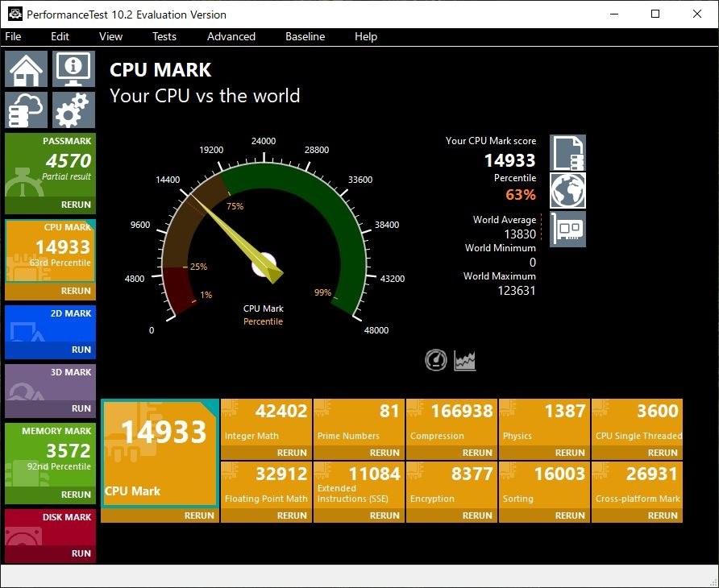Select the 2D Mark tile
Screen dimensions: 719x588
pyautogui.click(x=51, y=324)
